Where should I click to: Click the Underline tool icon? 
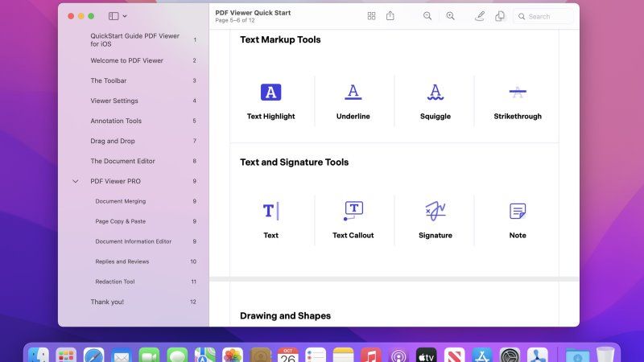pos(353,92)
